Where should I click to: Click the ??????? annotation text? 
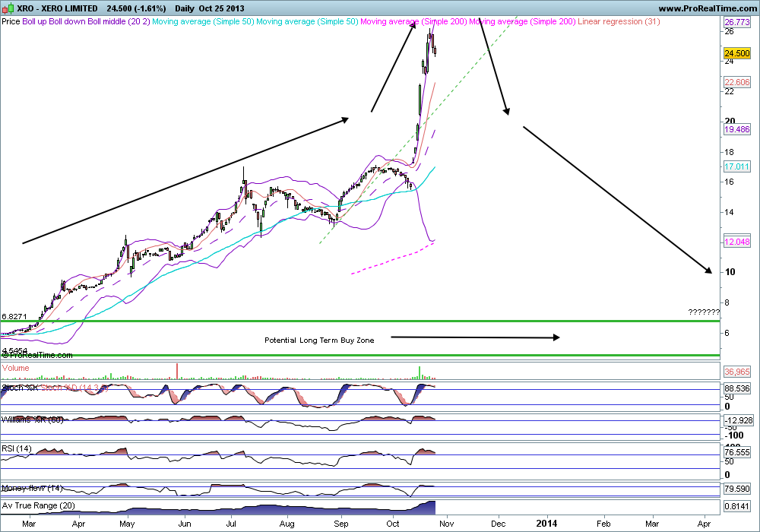point(704,312)
